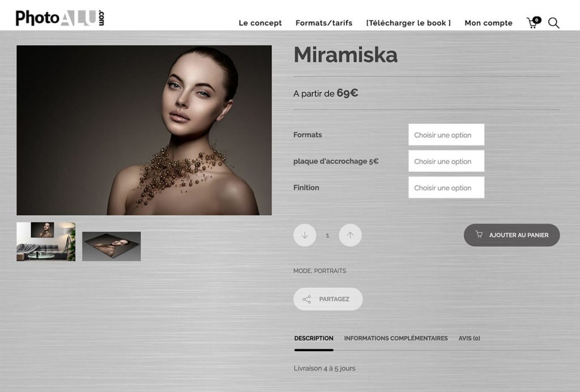Viewport: 580px width, 392px height.
Task: Open Le concept menu item
Action: pyautogui.click(x=260, y=23)
